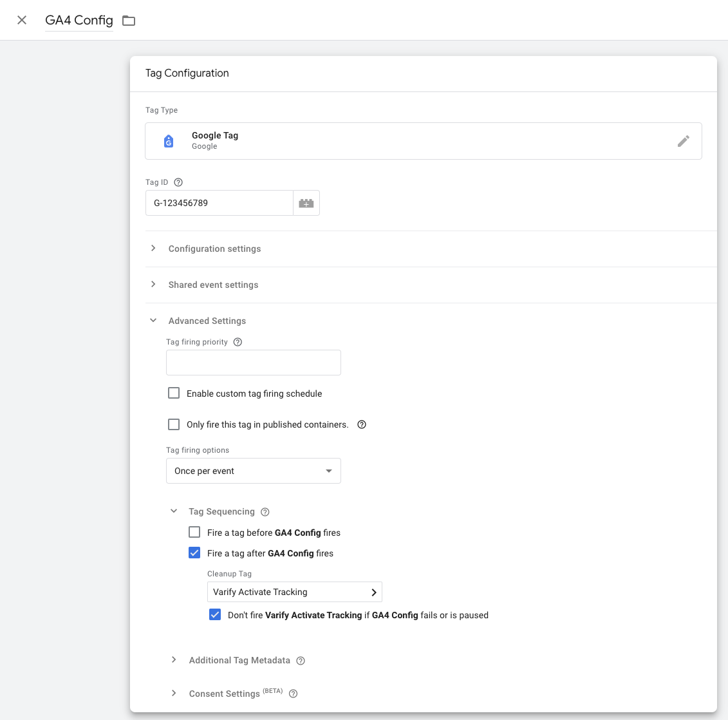The width and height of the screenshot is (728, 720).
Task: Uncheck Fire a tag after GA4 Config fires
Action: [194, 553]
